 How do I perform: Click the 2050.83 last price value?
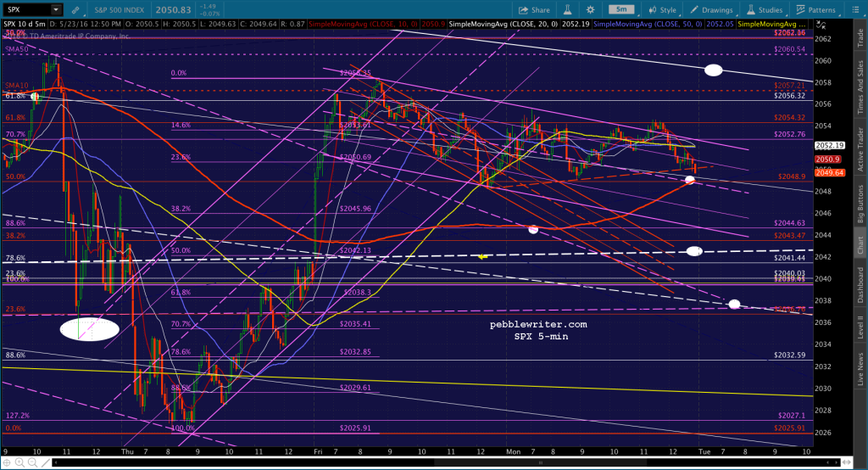[173, 10]
